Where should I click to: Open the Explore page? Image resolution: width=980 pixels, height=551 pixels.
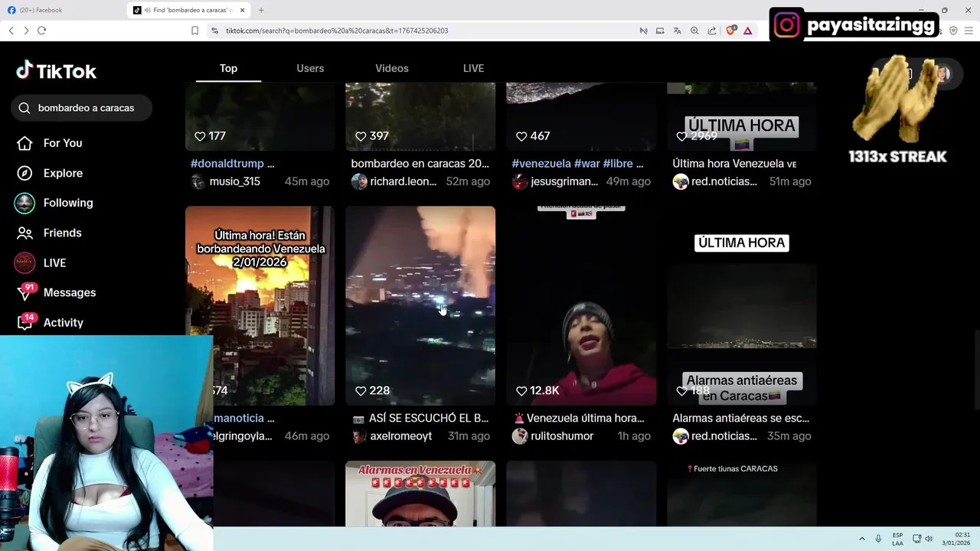click(50, 173)
